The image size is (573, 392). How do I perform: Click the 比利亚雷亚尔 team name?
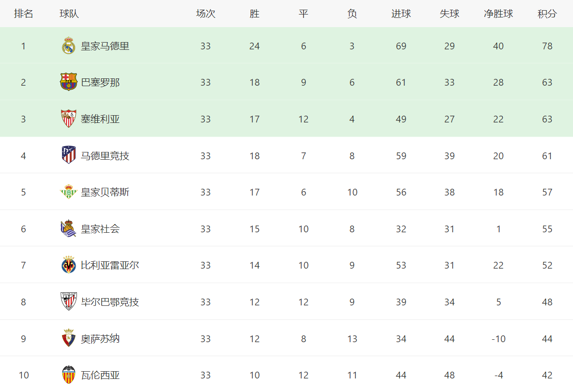point(110,265)
